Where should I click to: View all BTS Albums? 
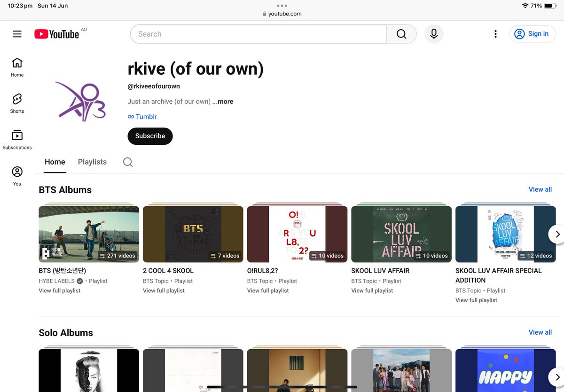click(540, 189)
